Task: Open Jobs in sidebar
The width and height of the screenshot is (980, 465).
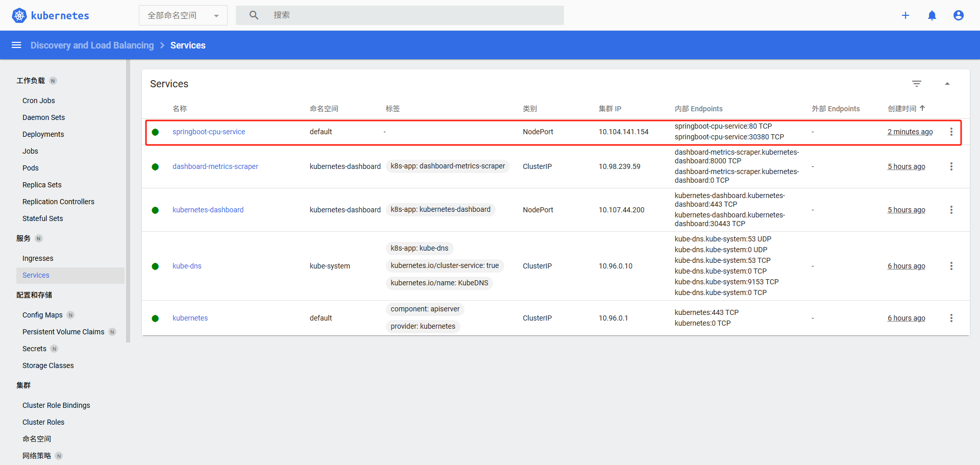Action: coord(30,151)
